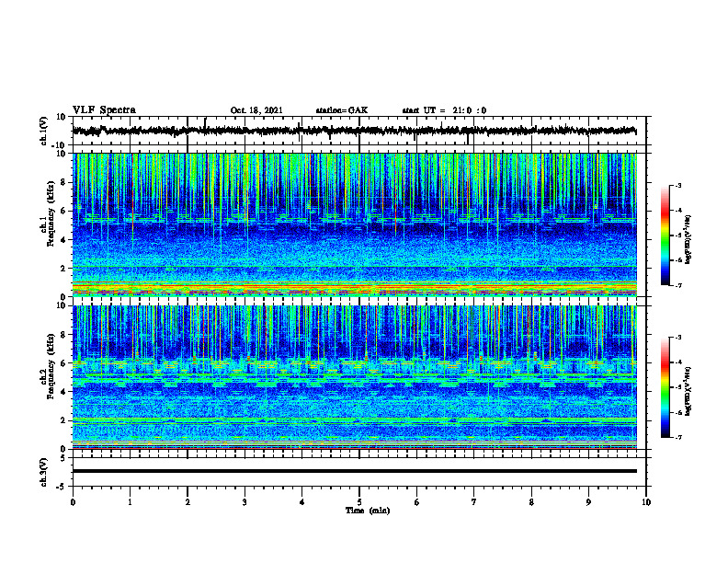The image size is (728, 563).
Task: Click inside the ch.2 spectrogram panel
Action: pyautogui.click(x=354, y=377)
